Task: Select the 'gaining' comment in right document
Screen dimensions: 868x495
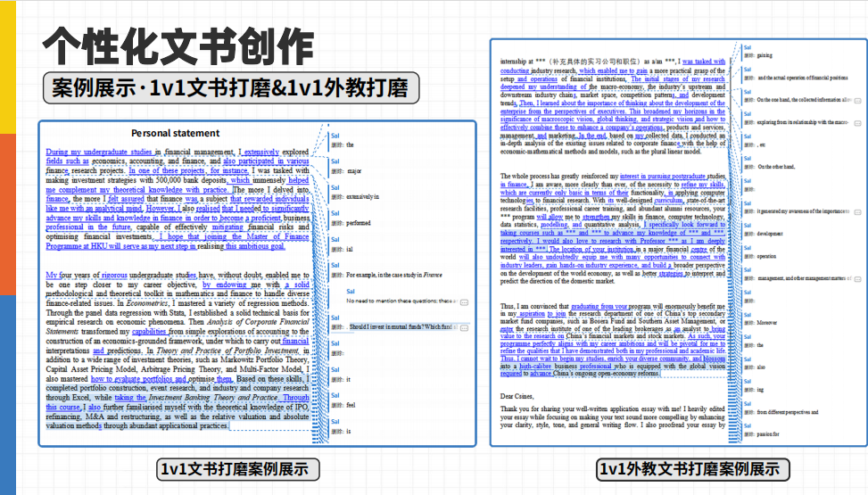Action: 758,55
